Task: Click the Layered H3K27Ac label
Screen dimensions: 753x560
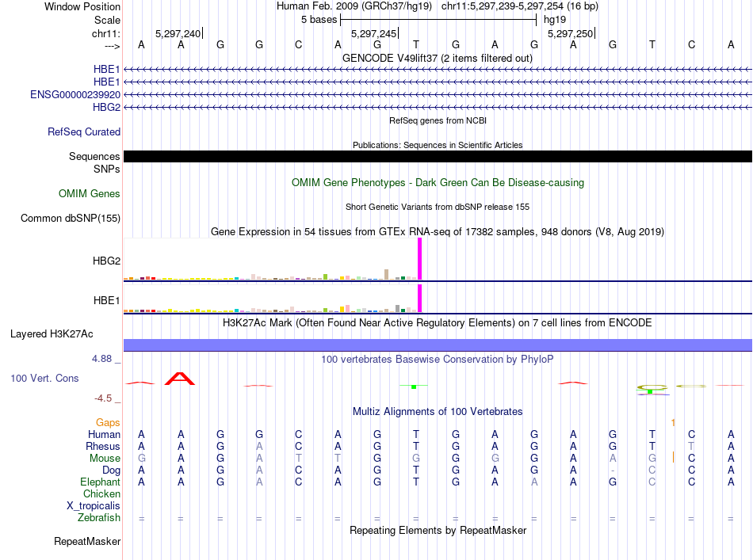Action: pyautogui.click(x=52, y=334)
